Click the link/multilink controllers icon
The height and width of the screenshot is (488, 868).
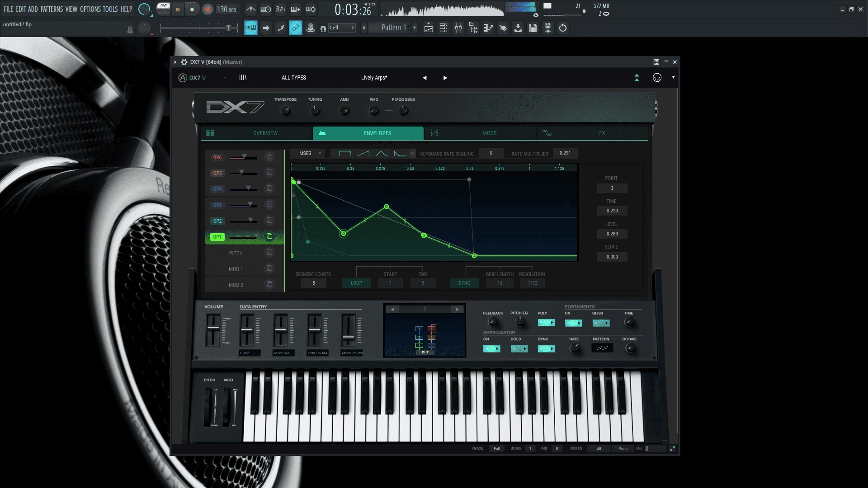[x=296, y=28]
